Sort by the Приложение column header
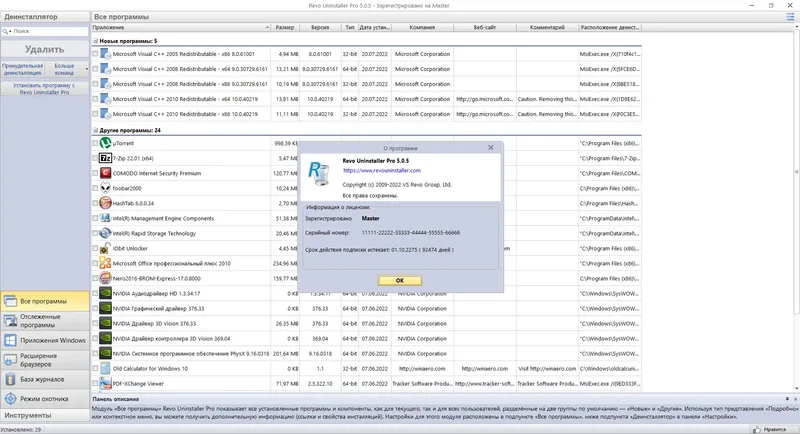The width and height of the screenshot is (800, 434). coord(181,28)
